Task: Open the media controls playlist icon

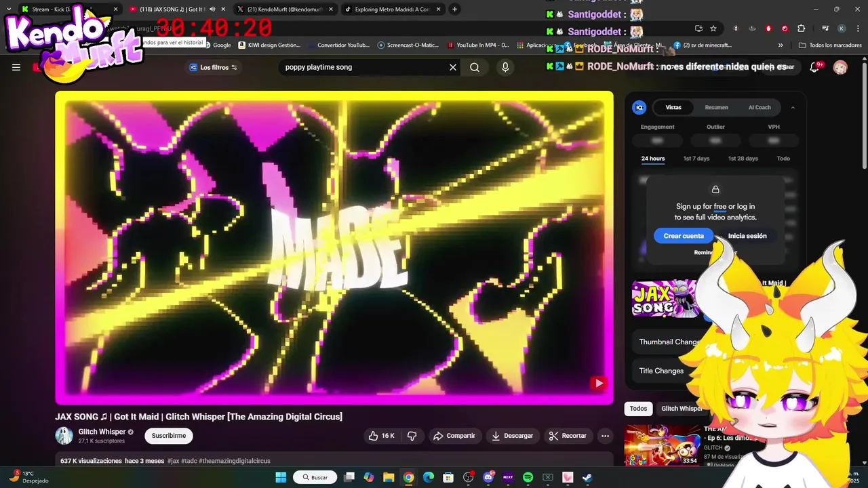Action: pyautogui.click(x=825, y=28)
